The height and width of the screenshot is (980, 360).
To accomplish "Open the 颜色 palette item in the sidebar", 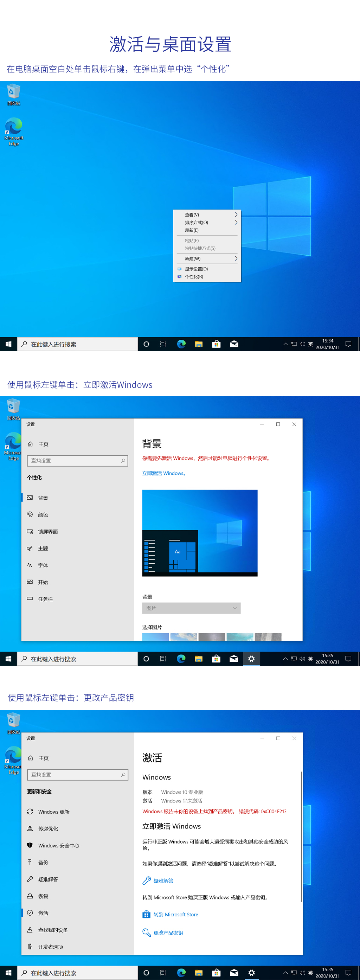I will pyautogui.click(x=78, y=514).
